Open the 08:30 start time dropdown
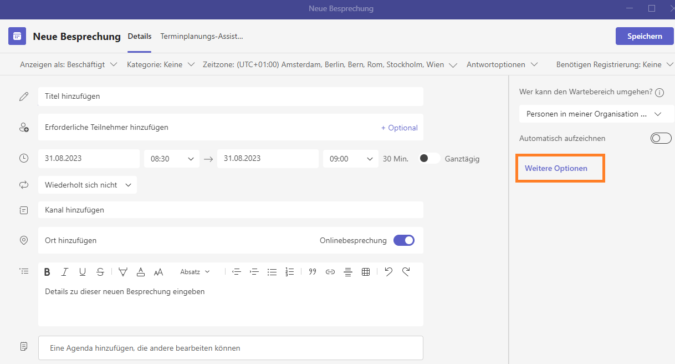Viewport: 675px width, 364px height. 172,159
